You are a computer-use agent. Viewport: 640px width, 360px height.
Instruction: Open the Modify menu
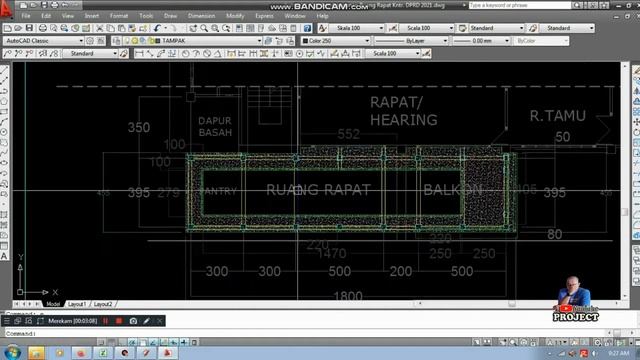pyautogui.click(x=235, y=16)
